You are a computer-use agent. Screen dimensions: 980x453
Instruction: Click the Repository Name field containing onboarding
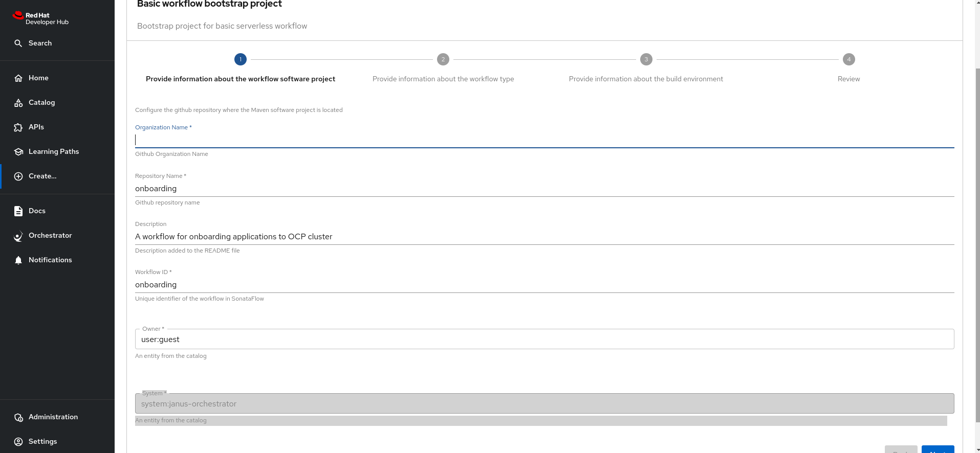click(545, 189)
